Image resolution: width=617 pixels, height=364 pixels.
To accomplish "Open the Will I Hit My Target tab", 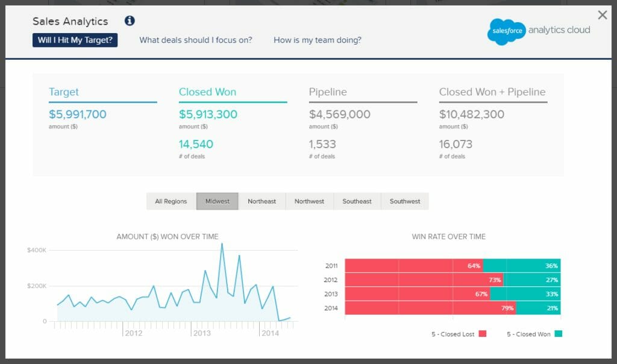I will coord(75,40).
